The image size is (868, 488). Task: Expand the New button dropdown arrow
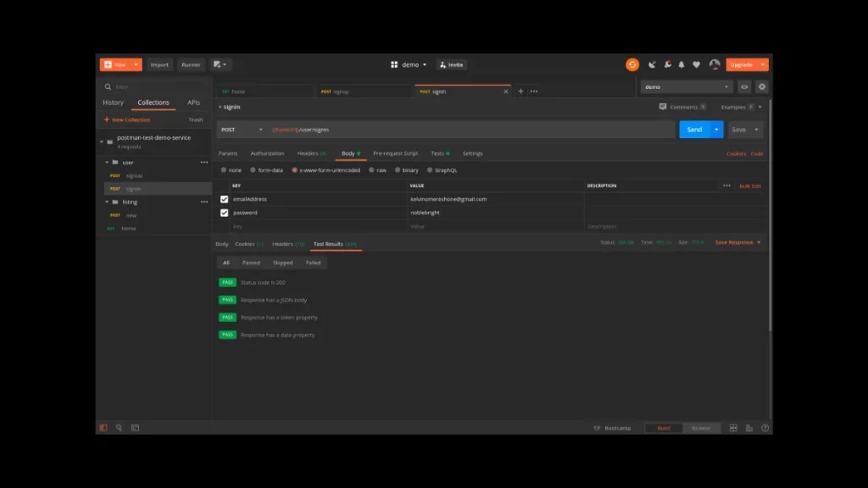(136, 64)
